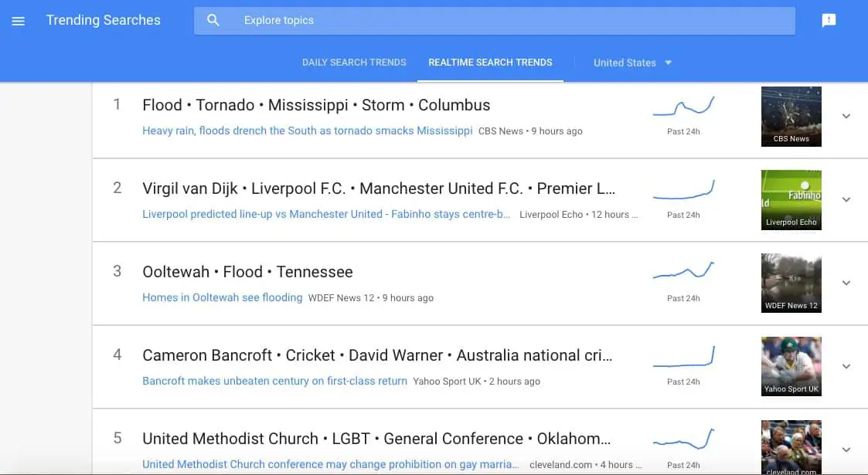Open the send feedback icon
The width and height of the screenshot is (868, 475).
(829, 20)
